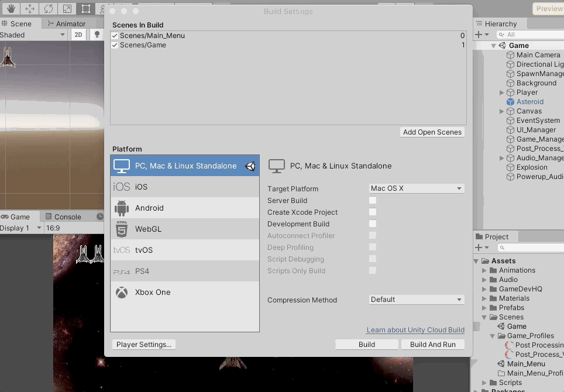Select the Rotate tool in toolbar
The height and width of the screenshot is (392, 564).
48,8
